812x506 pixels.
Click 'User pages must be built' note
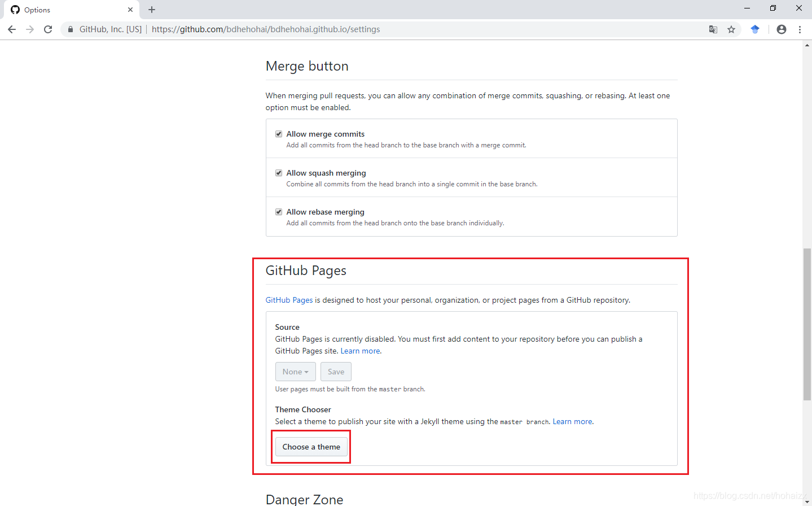click(x=350, y=389)
